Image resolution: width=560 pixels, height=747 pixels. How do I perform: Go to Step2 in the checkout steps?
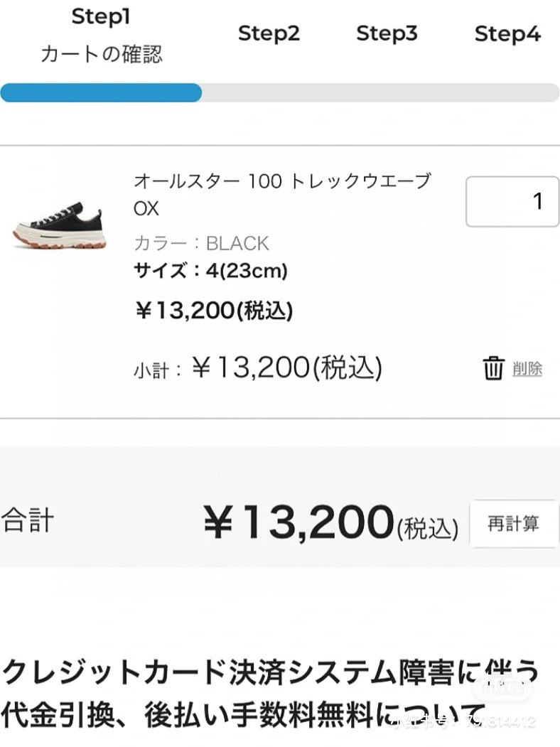(269, 33)
